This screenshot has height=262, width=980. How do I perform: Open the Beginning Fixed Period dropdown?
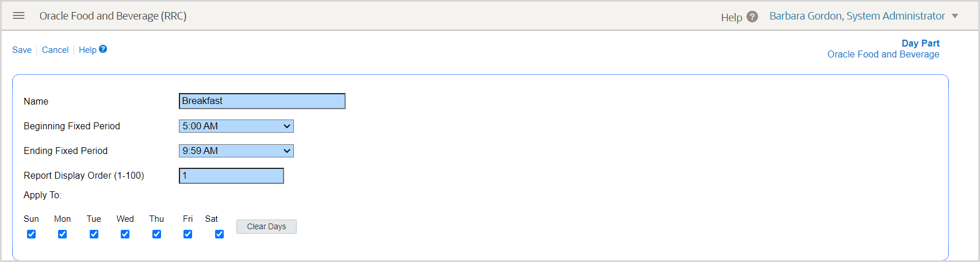point(236,126)
